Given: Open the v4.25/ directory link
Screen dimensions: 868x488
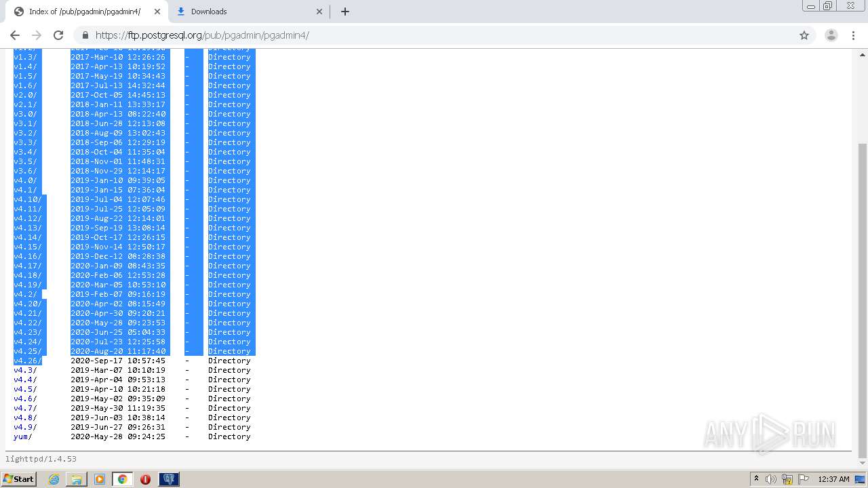Looking at the screenshot, I should [28, 351].
